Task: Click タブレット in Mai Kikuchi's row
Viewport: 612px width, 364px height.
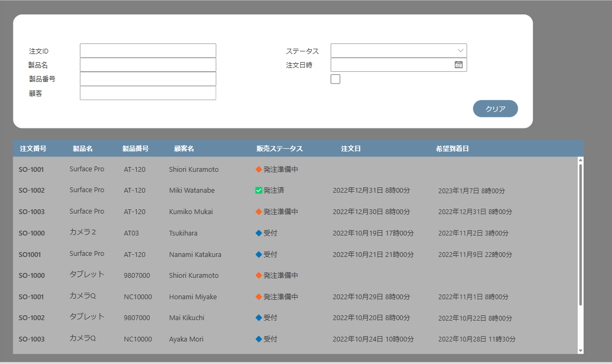Action: [x=87, y=316]
